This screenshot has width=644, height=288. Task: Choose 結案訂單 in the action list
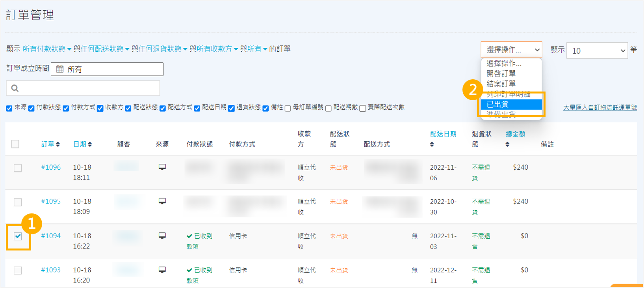coord(501,84)
